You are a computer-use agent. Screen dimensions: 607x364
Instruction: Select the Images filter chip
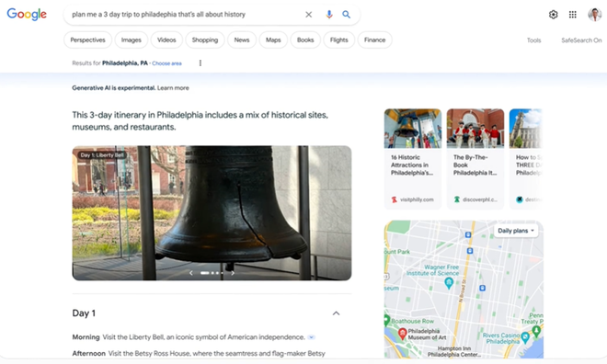(132, 40)
